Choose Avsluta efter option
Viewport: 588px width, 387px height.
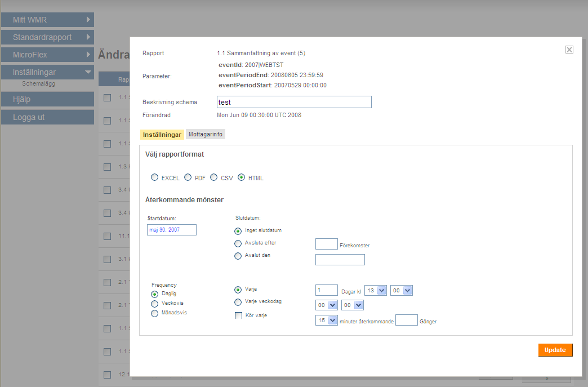click(238, 244)
